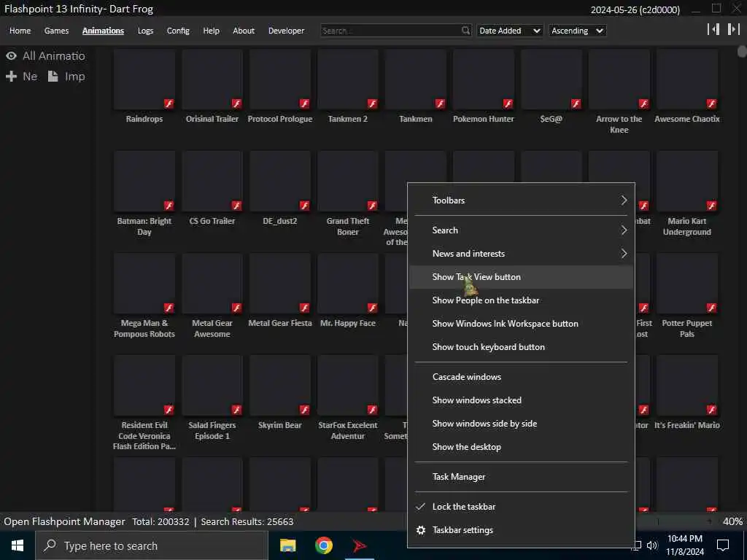Screen dimensions: 747x560
Task: Toggle Show Windows Ink Workspace button
Action: pyautogui.click(x=521, y=324)
